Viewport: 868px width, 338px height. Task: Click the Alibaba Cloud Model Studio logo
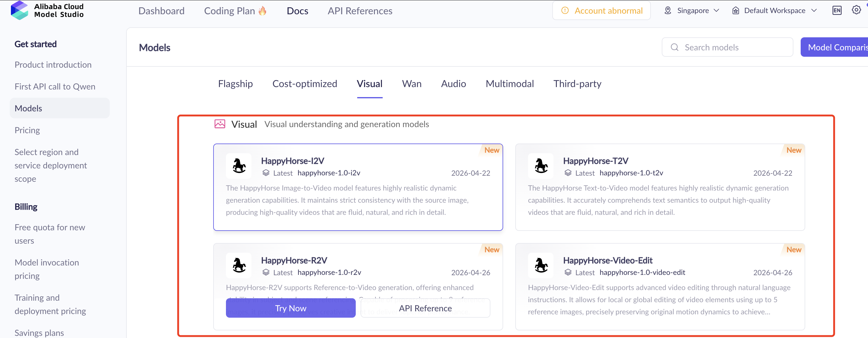47,10
